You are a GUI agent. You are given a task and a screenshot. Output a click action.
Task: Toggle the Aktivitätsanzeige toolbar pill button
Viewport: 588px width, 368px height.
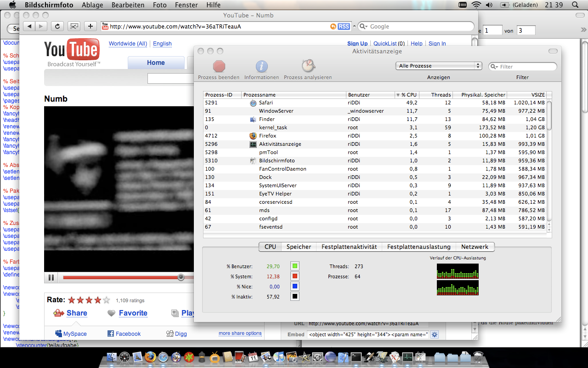pyautogui.click(x=553, y=51)
